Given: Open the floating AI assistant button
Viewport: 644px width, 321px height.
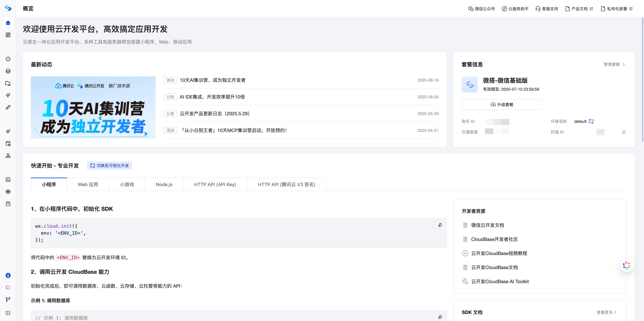Looking at the screenshot, I should pyautogui.click(x=627, y=266).
